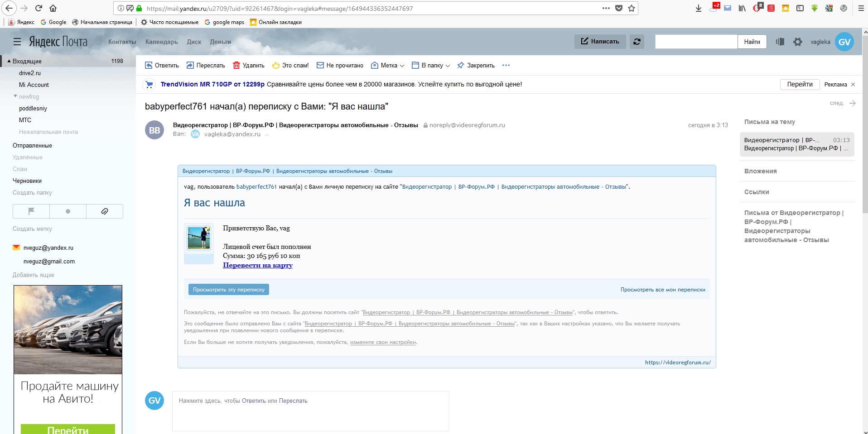Toggle flagged messages filter

tap(31, 211)
